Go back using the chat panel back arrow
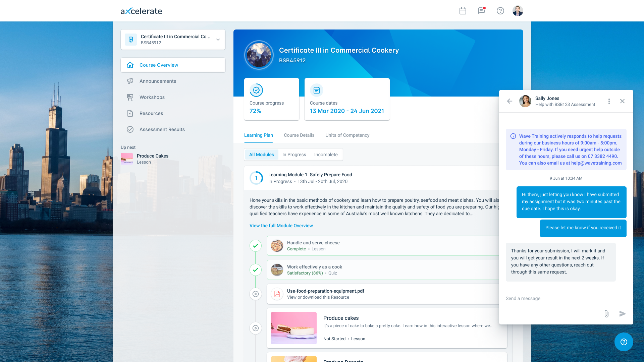The width and height of the screenshot is (644, 362). (x=509, y=101)
